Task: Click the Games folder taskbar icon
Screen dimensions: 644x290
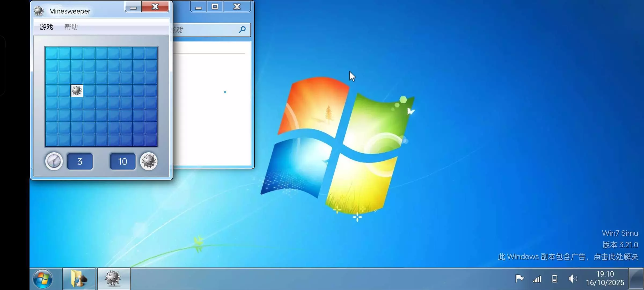Action: (79, 279)
